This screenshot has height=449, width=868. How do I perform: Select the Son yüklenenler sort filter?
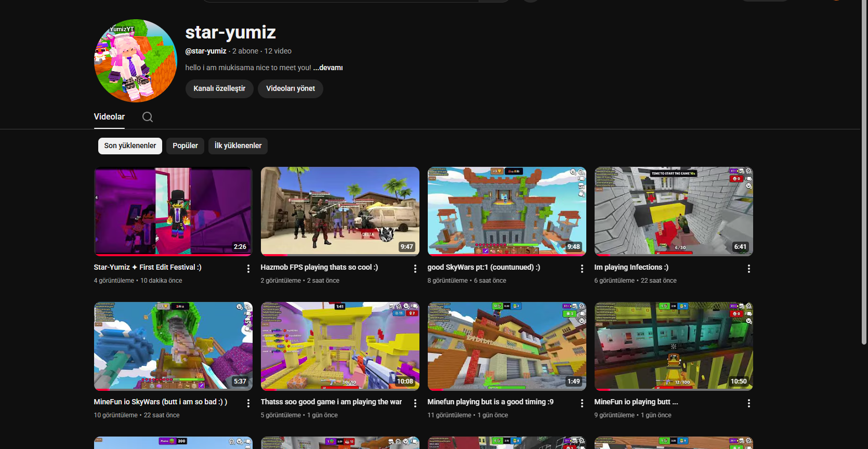click(130, 146)
